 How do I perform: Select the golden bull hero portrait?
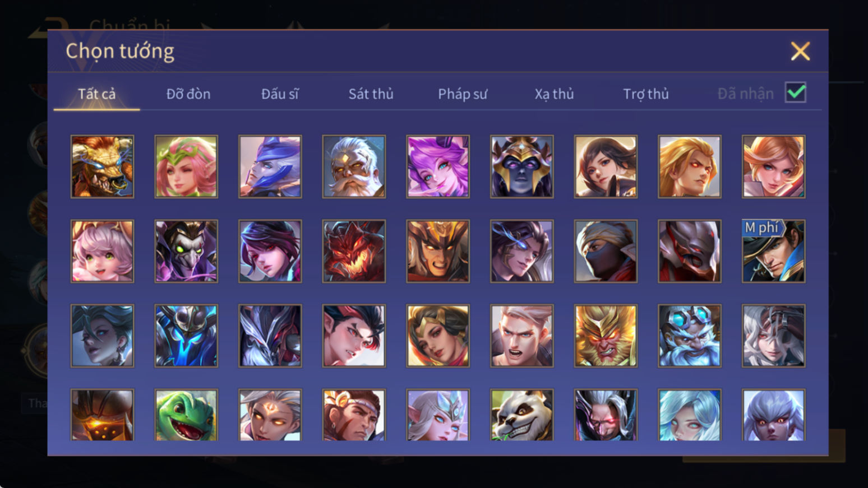coord(102,166)
